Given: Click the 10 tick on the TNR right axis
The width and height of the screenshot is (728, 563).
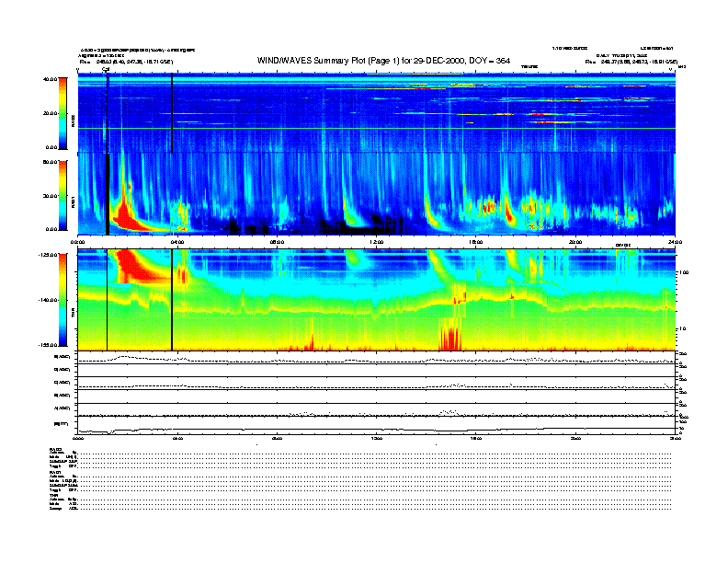Looking at the screenshot, I should tap(682, 329).
